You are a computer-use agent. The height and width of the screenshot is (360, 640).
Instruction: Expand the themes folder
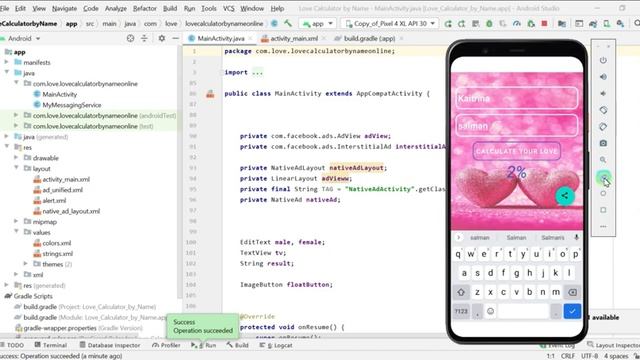pyautogui.click(x=26, y=264)
